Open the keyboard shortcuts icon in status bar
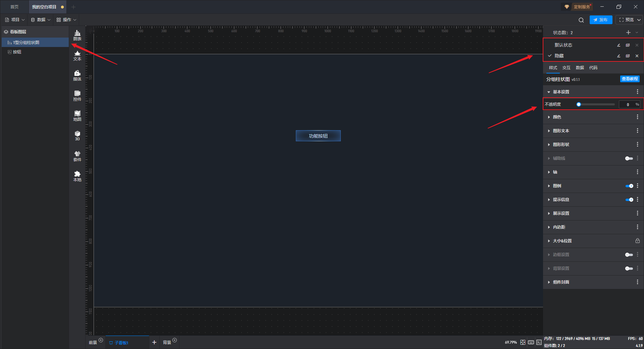The width and height of the screenshot is (644, 349). click(531, 342)
